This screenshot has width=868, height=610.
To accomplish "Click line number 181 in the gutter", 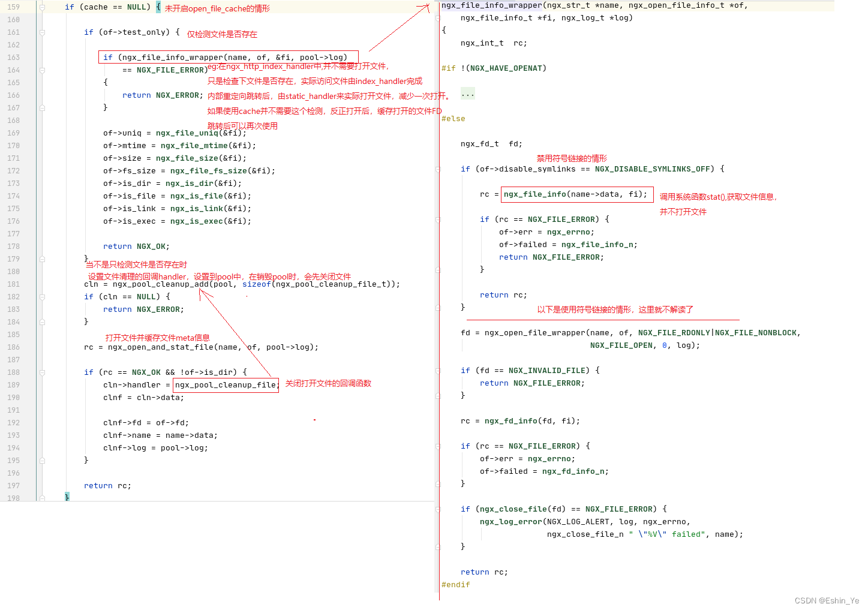I will tap(13, 284).
